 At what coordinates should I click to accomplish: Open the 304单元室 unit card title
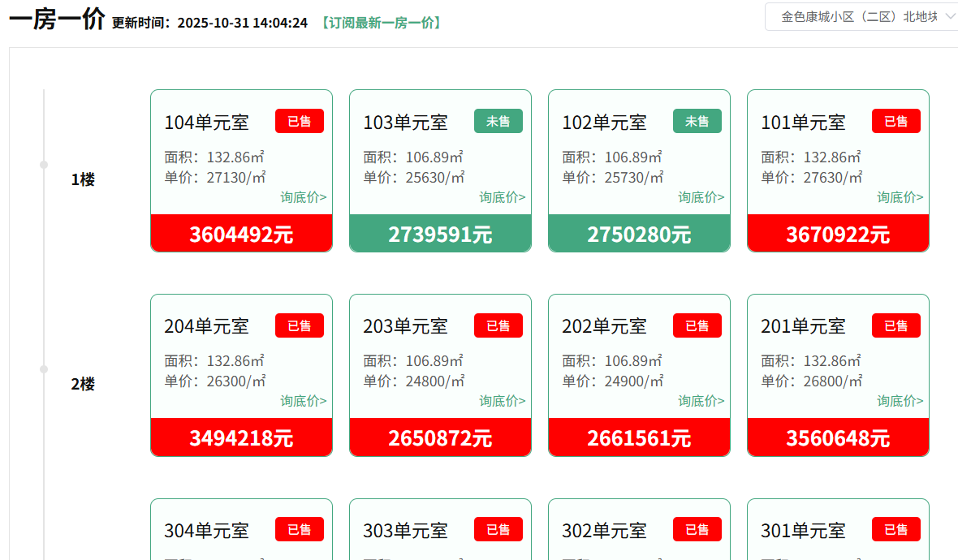(206, 531)
